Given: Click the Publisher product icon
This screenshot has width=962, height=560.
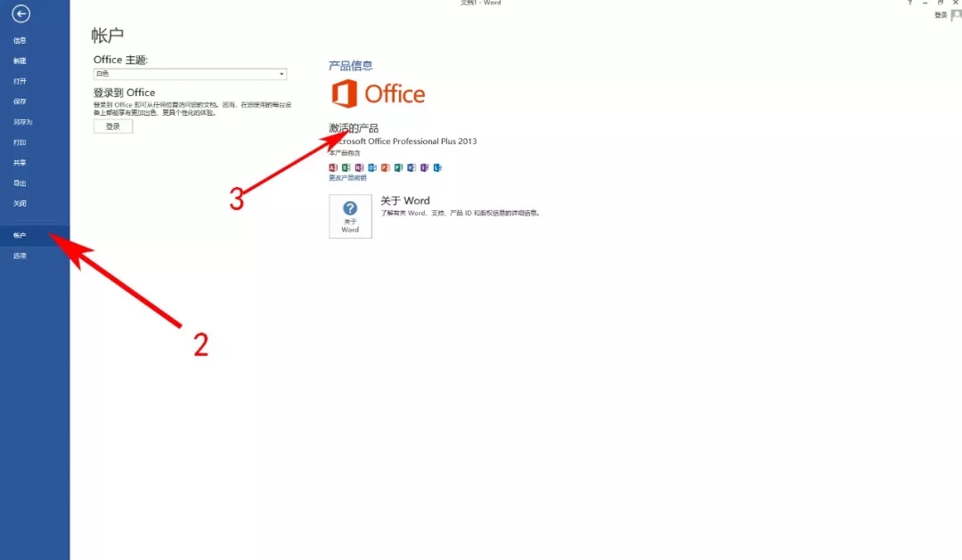Looking at the screenshot, I should click(399, 167).
